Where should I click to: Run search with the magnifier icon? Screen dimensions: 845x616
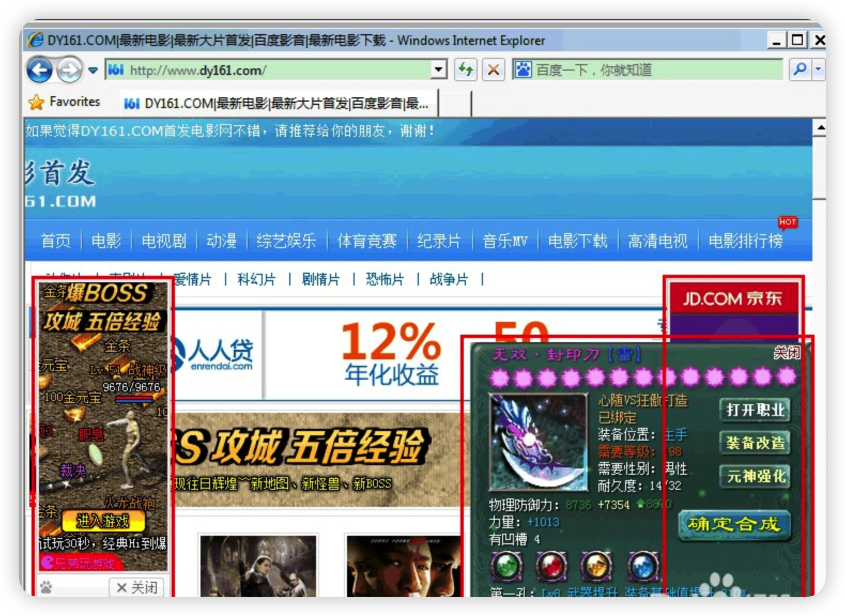pyautogui.click(x=800, y=69)
